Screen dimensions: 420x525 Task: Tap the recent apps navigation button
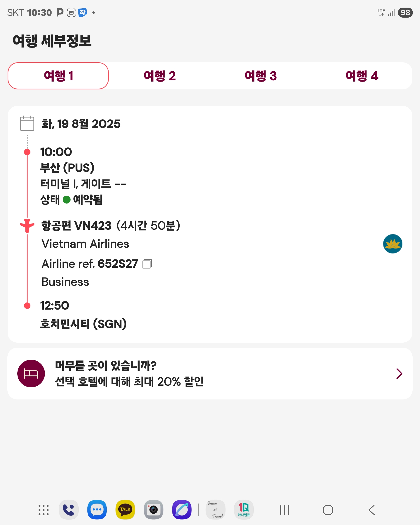pos(284,510)
